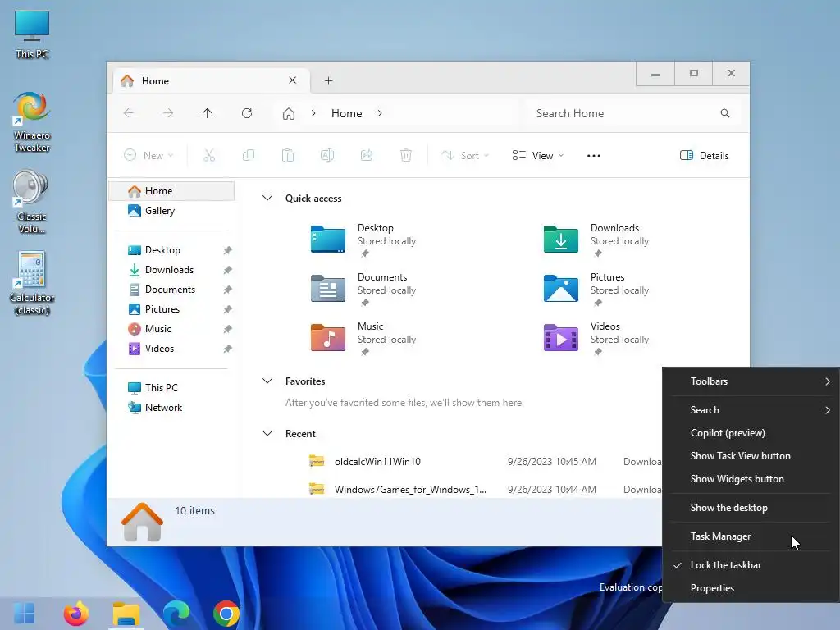Click the home icon in address bar

coord(289,113)
